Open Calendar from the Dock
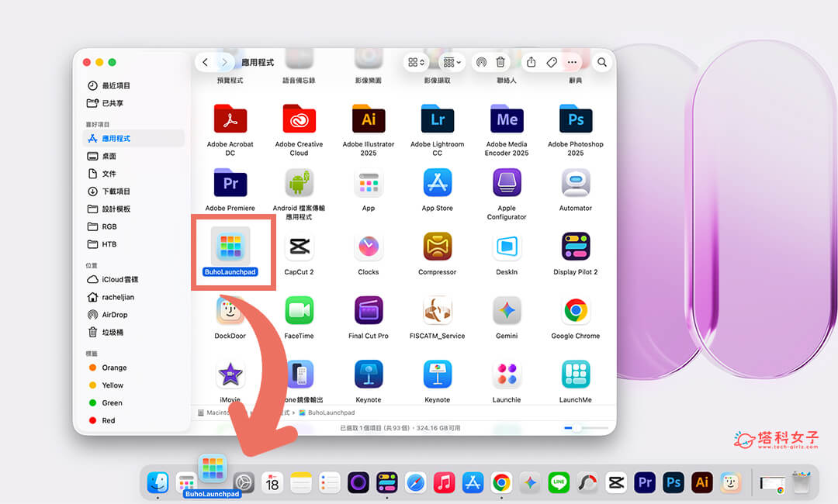838x504 pixels. (x=272, y=483)
